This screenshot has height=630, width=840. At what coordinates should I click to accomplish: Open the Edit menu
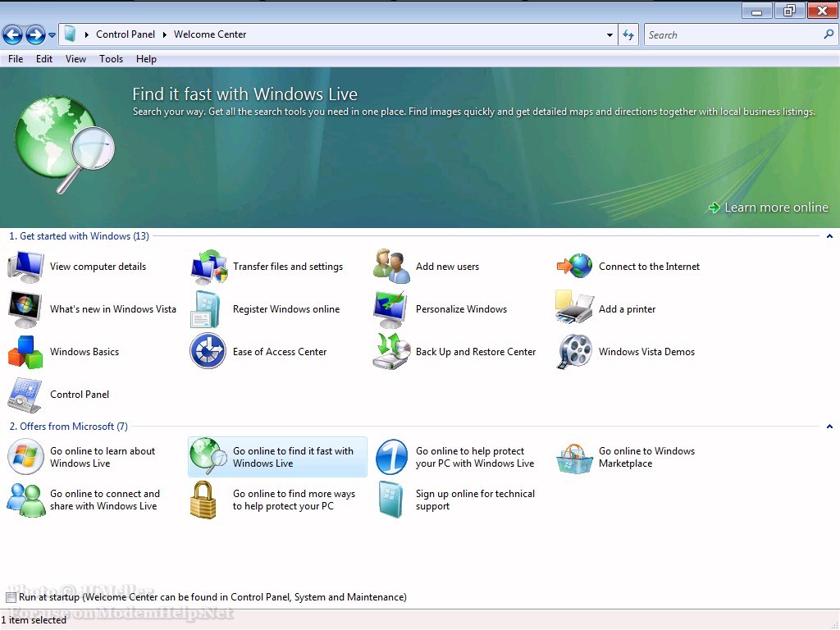coord(44,59)
